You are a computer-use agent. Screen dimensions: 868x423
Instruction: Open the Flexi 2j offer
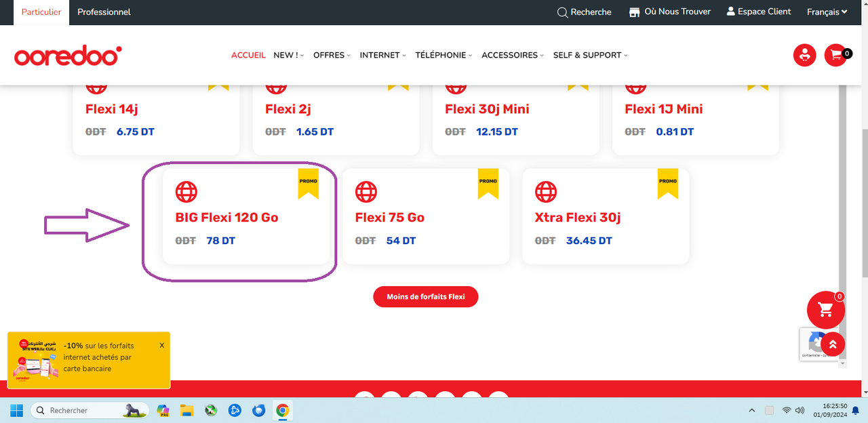(x=288, y=109)
